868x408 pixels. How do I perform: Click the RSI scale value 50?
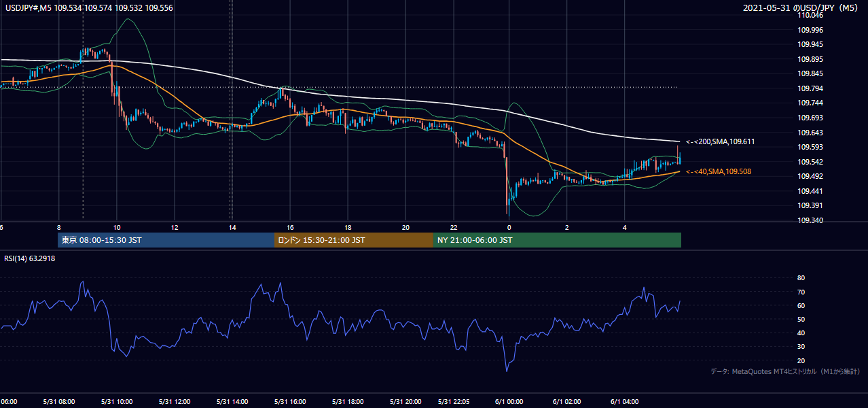[x=801, y=319]
